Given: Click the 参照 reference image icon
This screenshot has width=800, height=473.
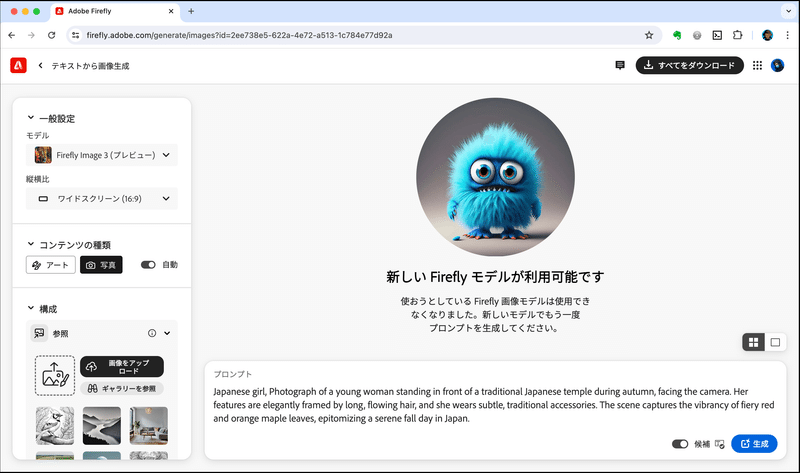Looking at the screenshot, I should pyautogui.click(x=39, y=333).
